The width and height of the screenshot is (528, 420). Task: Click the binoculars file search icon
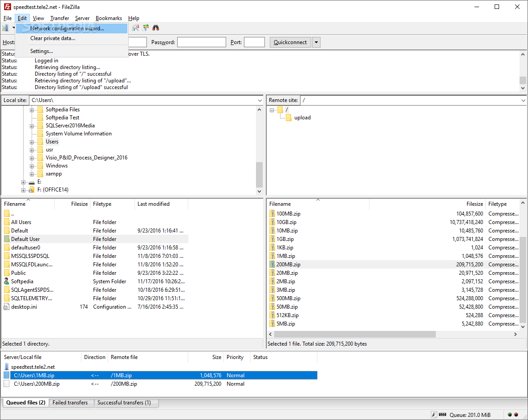click(155, 28)
